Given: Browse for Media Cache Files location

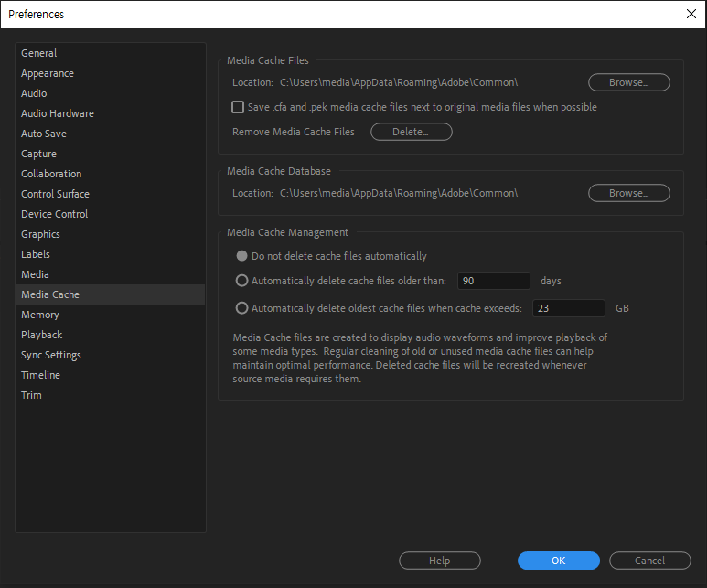Looking at the screenshot, I should pyautogui.click(x=629, y=82).
